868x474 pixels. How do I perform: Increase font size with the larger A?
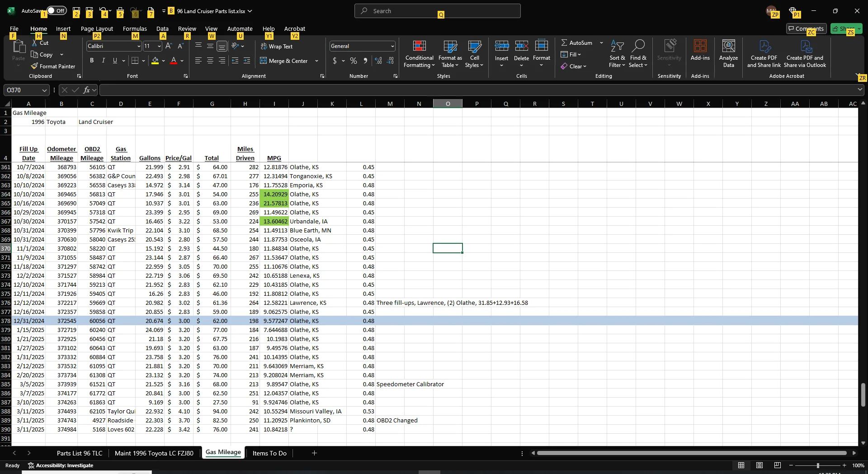click(x=169, y=46)
